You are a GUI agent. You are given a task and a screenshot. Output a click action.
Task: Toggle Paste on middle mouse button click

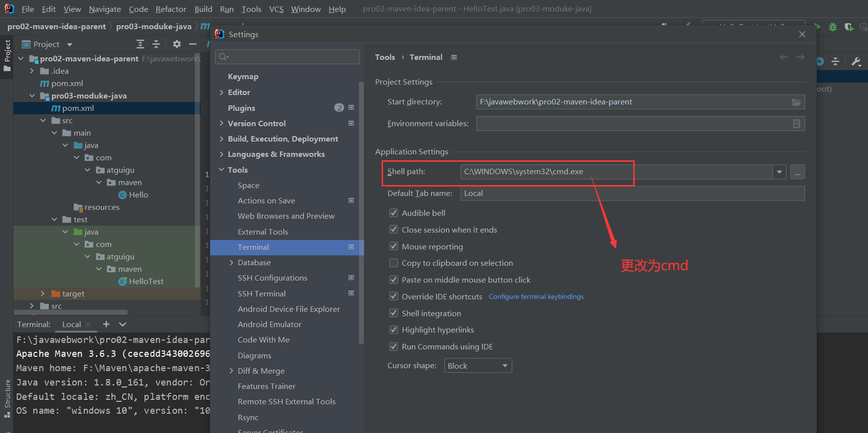click(x=393, y=280)
